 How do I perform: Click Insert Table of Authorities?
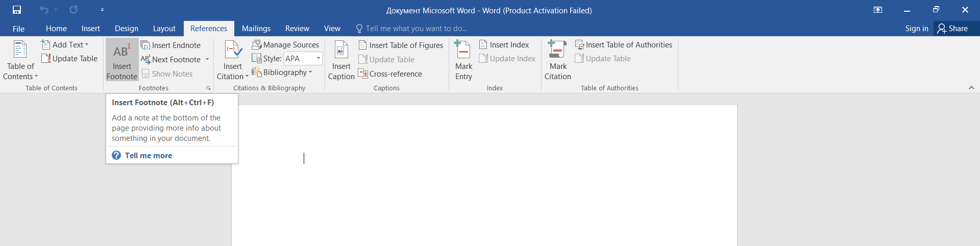pyautogui.click(x=623, y=45)
